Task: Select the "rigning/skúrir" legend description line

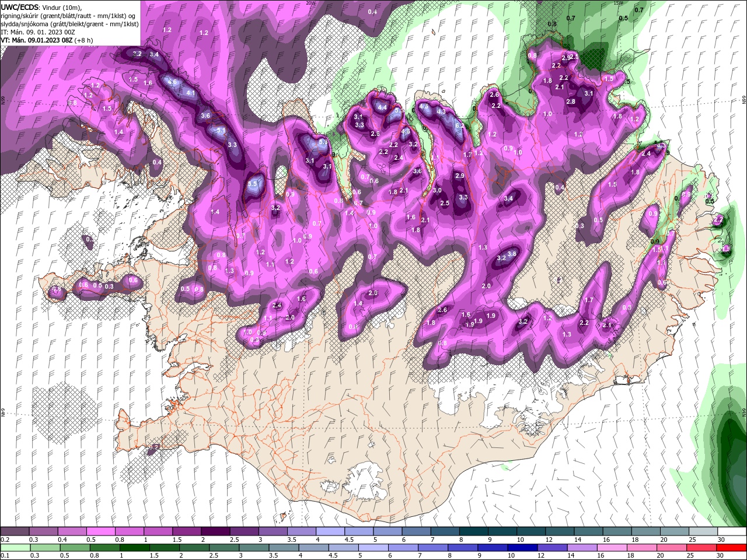Action: pyautogui.click(x=69, y=16)
